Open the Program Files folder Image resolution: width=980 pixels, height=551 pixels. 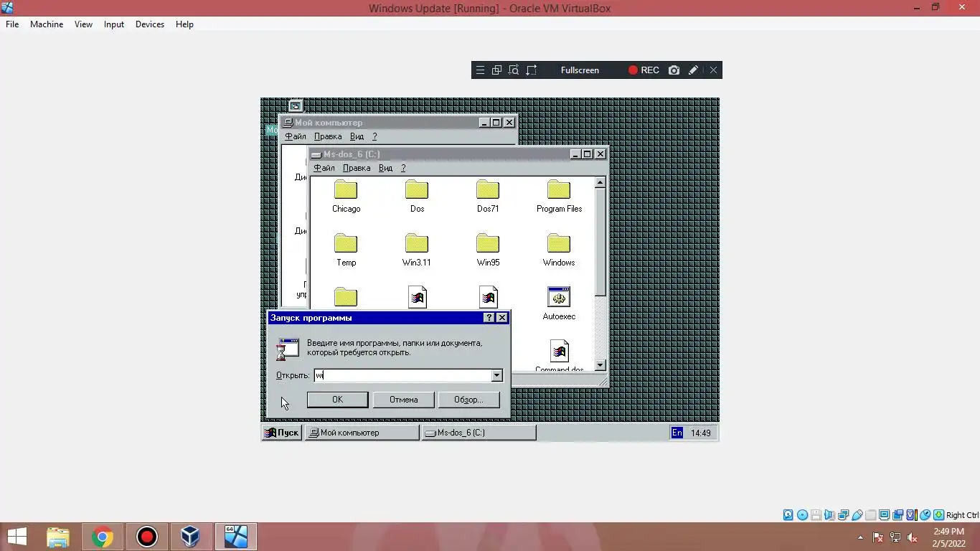pos(559,197)
